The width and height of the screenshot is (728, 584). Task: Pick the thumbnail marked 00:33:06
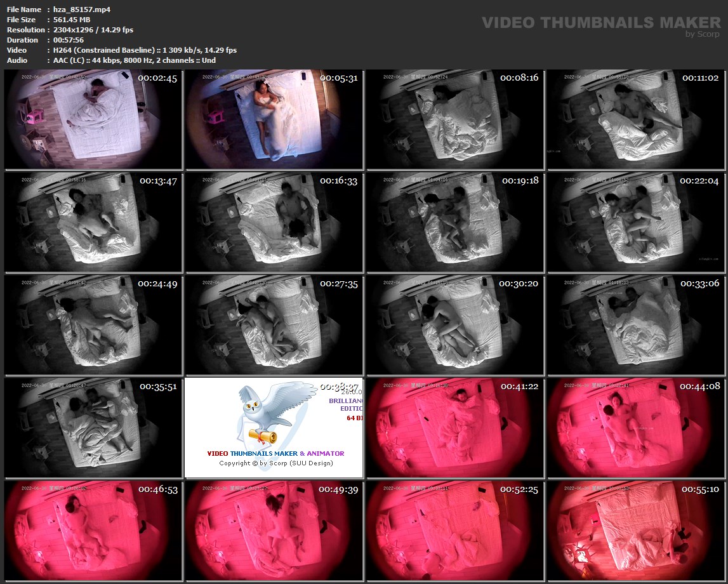click(636, 326)
